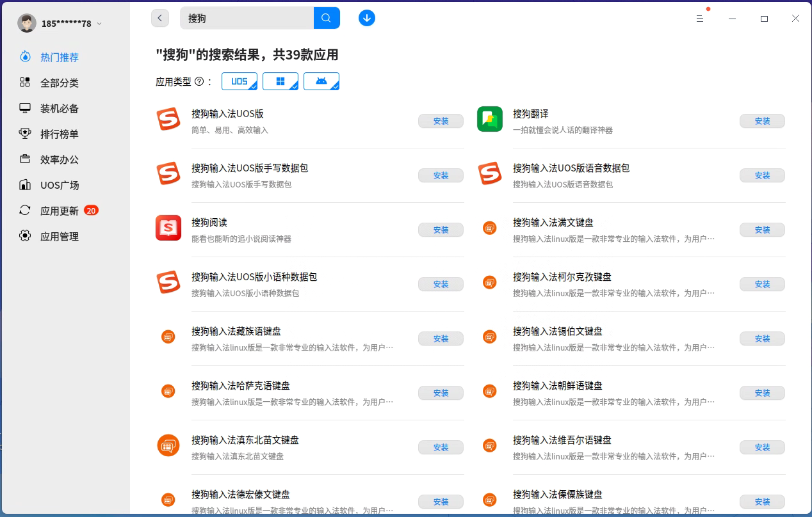Click the 搜狗输入法UOS版手写数据包 app icon

click(168, 173)
